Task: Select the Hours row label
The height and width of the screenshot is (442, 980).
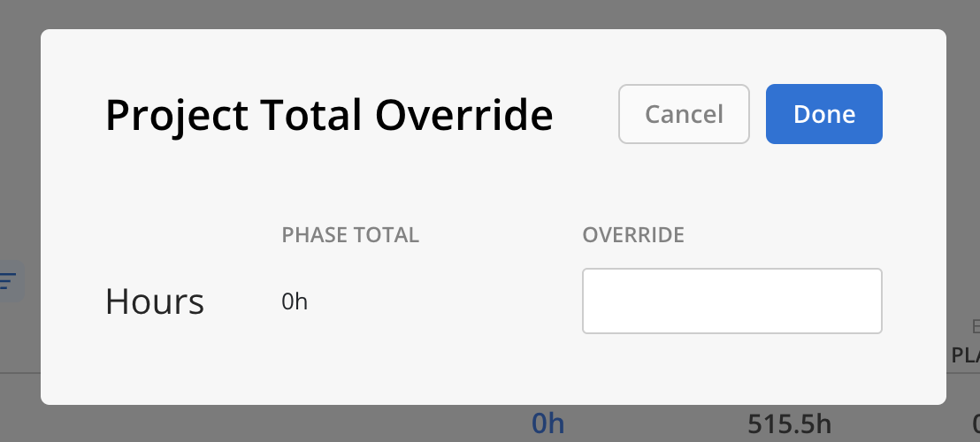Action: click(155, 301)
